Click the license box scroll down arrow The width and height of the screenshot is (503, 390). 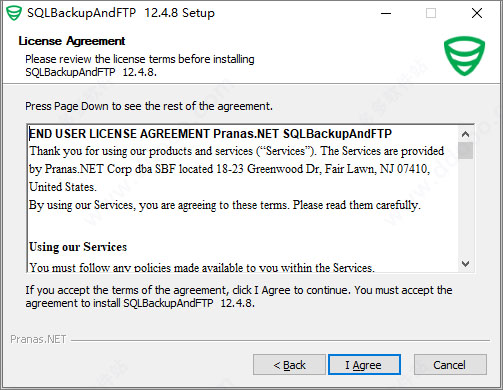click(x=465, y=264)
